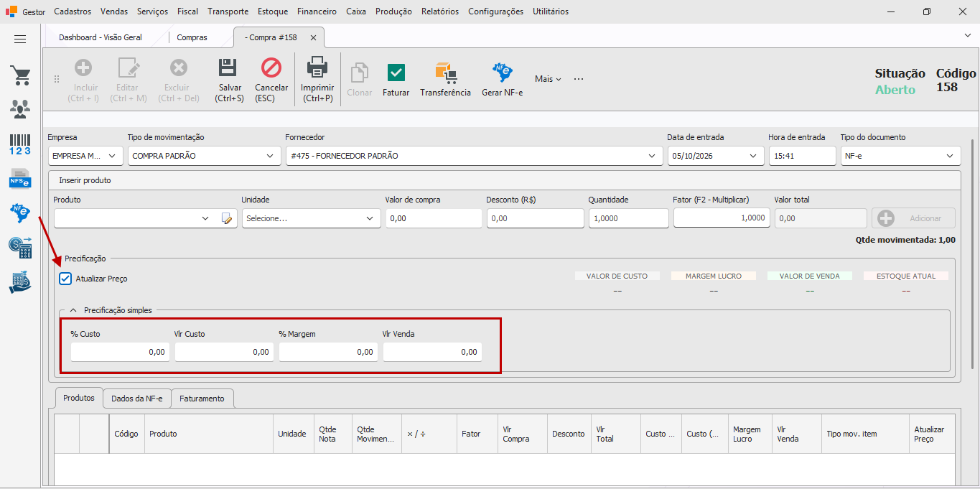This screenshot has width=980, height=489.
Task: Expand the Produto combo box arrow
Action: tap(206, 218)
